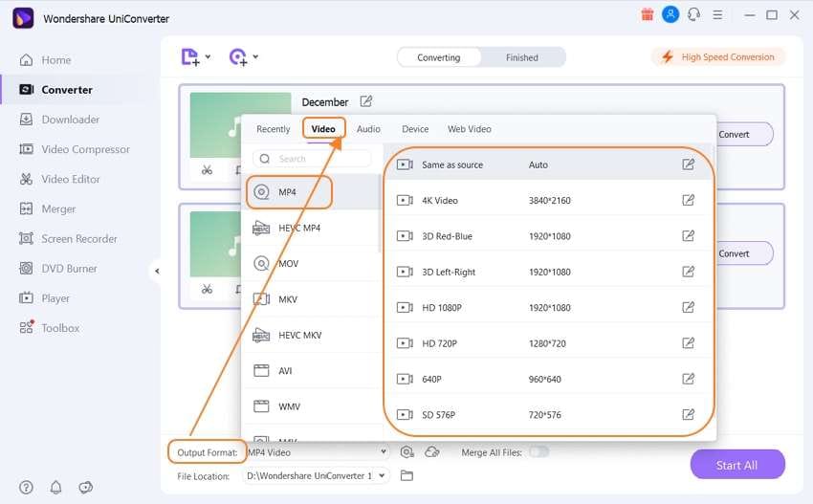Choose MOV format
This screenshot has height=504, width=813.
tap(311, 264)
